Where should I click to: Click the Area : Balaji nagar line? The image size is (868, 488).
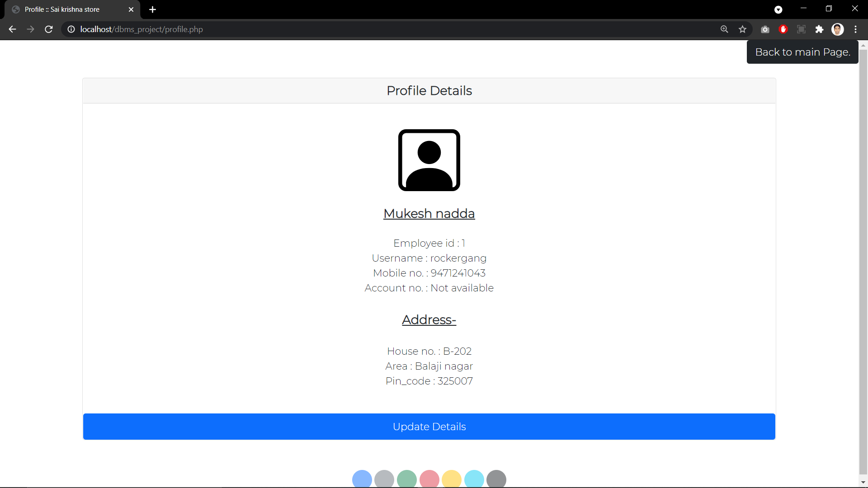pyautogui.click(x=429, y=366)
